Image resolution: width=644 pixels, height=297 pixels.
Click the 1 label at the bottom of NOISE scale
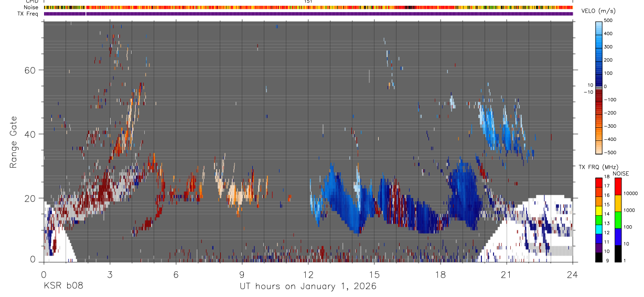[625, 260]
